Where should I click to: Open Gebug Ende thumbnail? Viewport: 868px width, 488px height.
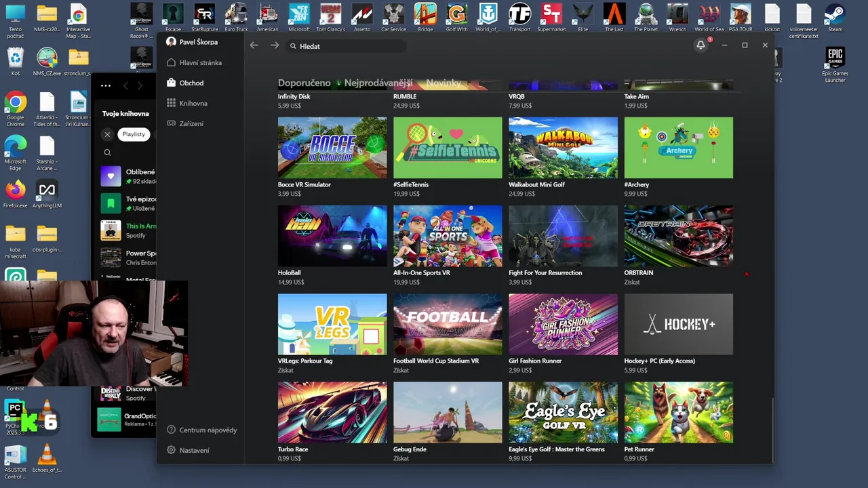coord(448,412)
